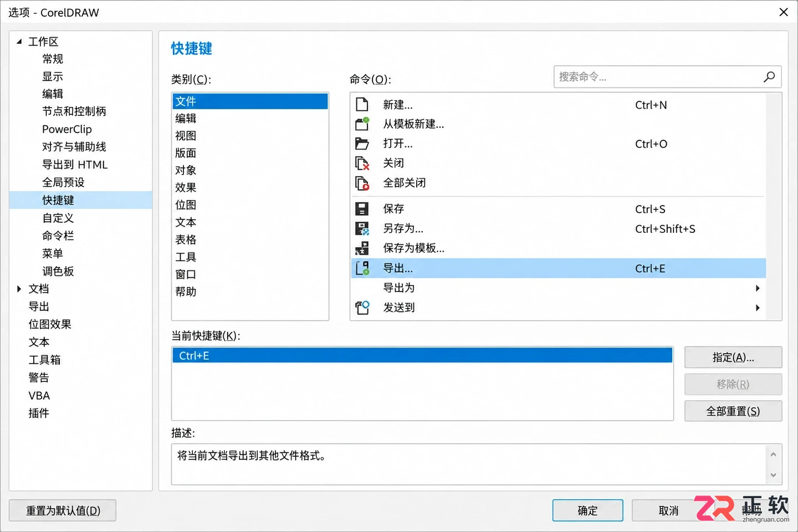Expand the 发送到 submenu arrow

[758, 308]
